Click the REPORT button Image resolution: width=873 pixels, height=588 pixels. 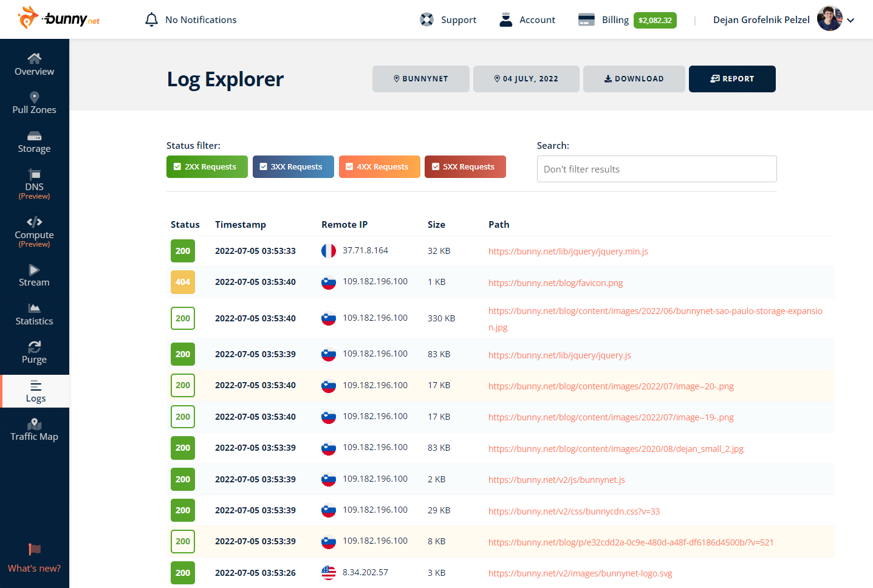tap(732, 79)
